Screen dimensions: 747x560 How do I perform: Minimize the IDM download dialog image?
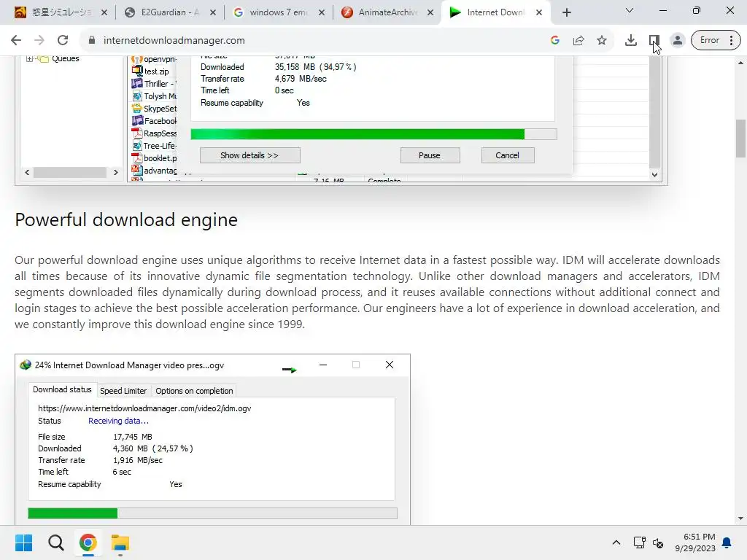(x=323, y=365)
